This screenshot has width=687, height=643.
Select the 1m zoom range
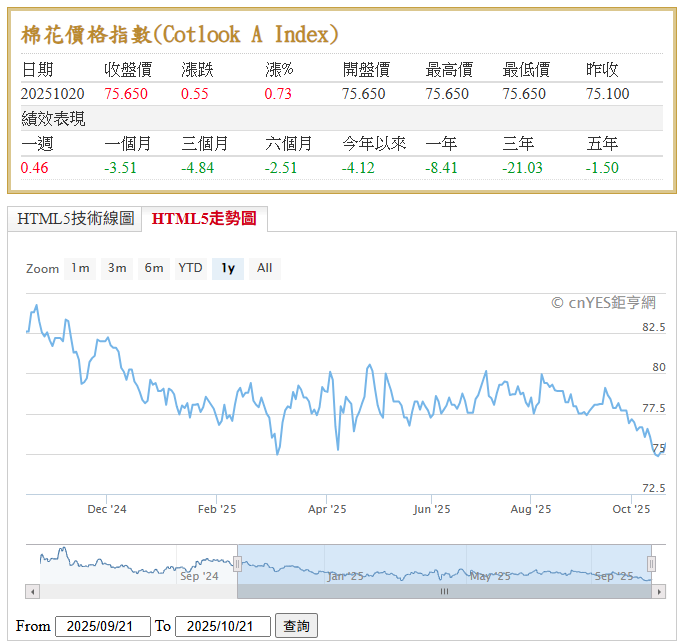(x=80, y=268)
